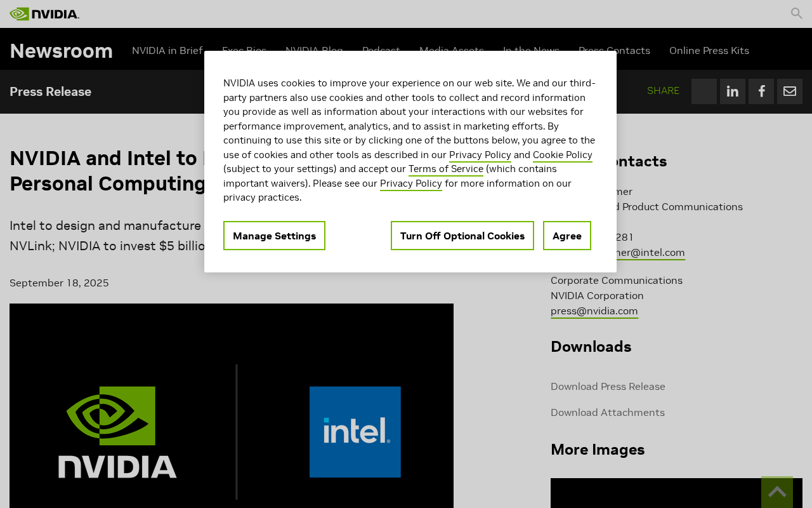Click Manage Settings in the cookie dialog

coord(274,236)
